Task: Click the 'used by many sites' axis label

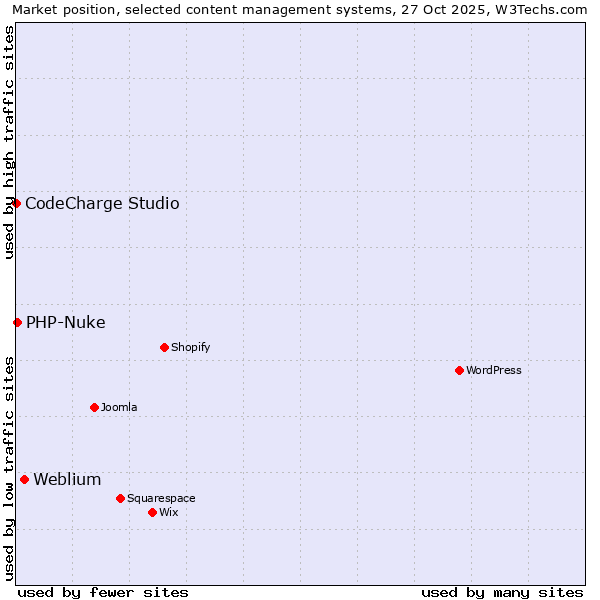Action: coord(502,592)
